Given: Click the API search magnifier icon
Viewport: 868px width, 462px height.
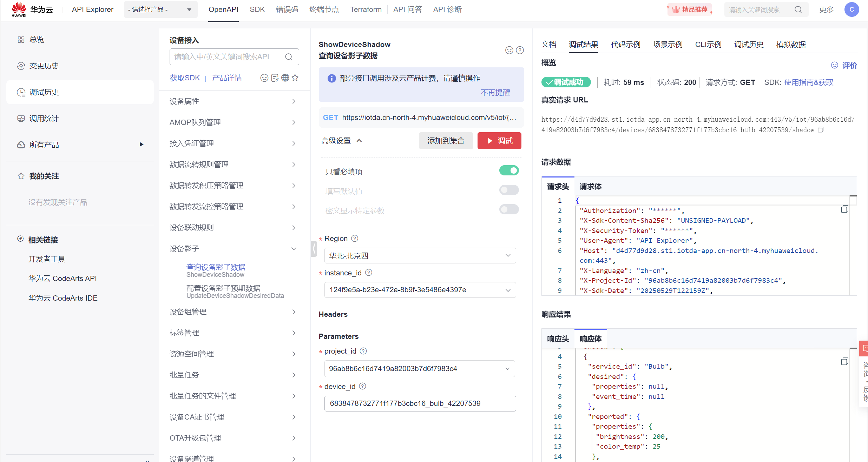Looking at the screenshot, I should click(x=289, y=57).
